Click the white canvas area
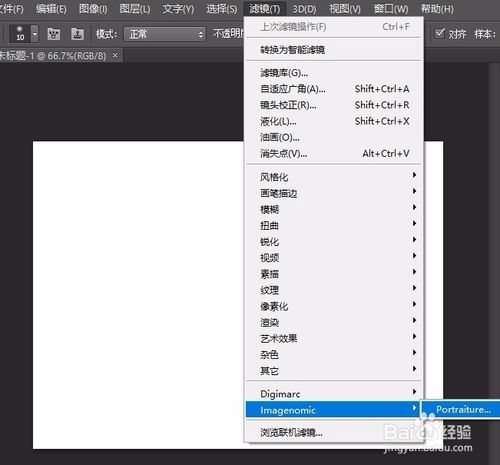The height and width of the screenshot is (465, 500). [x=138, y=295]
